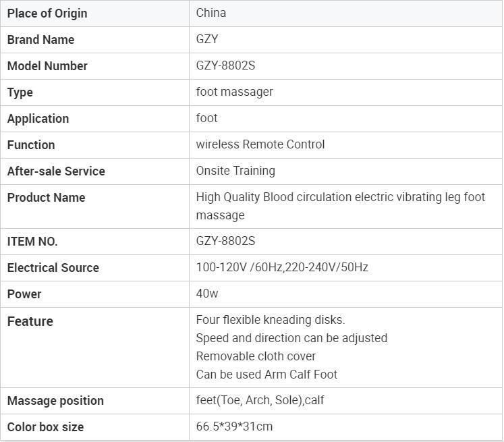
Task: Click Removable cloth cover text
Action: (x=256, y=356)
